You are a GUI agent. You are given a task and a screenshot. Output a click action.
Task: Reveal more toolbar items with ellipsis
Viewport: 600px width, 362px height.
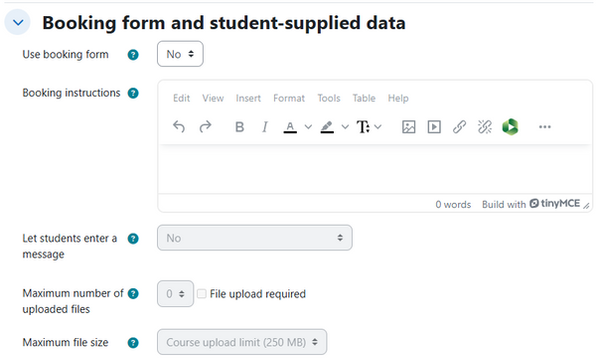(x=545, y=127)
